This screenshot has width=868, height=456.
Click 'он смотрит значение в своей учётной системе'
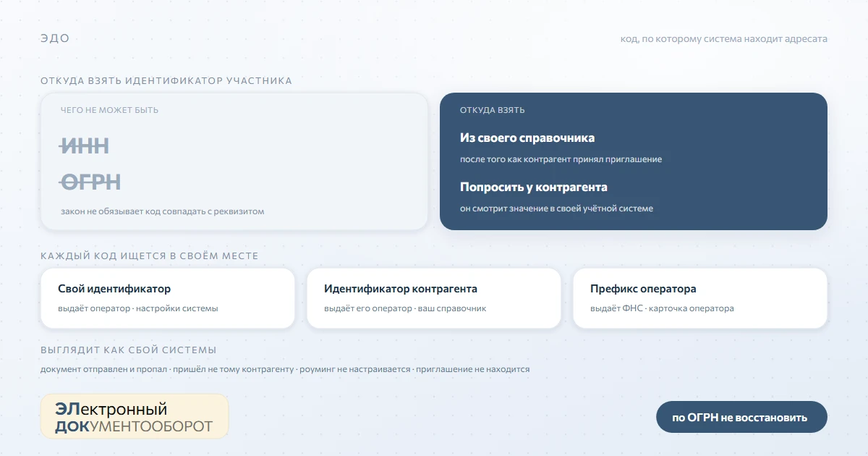click(x=556, y=208)
